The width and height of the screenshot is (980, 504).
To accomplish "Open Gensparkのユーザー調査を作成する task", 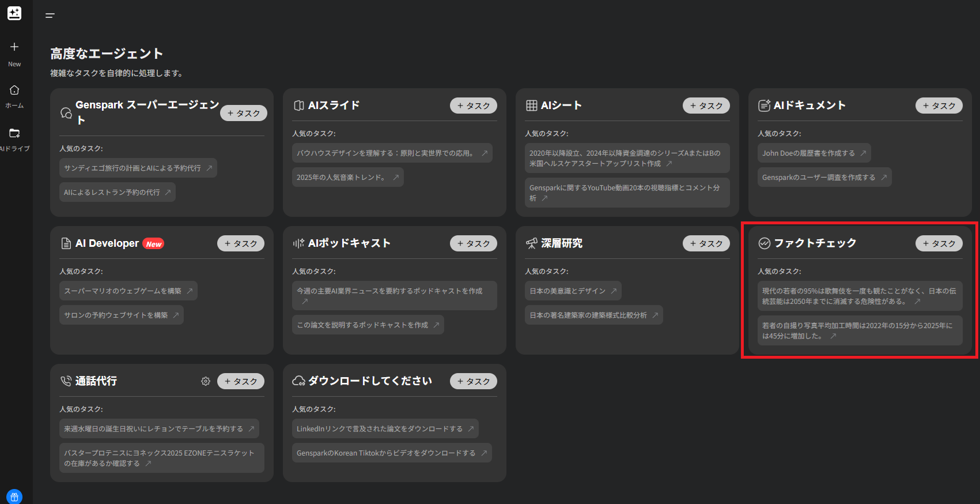I will click(824, 177).
